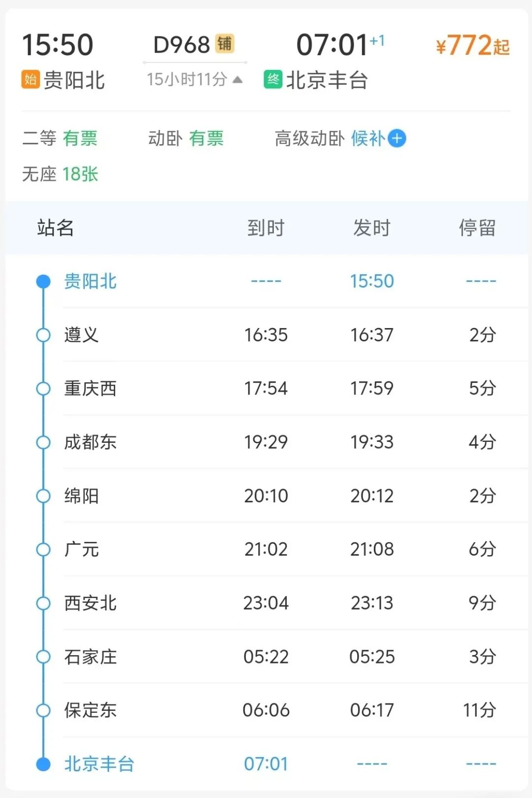Click the 站名 column header
The width and height of the screenshot is (532, 798).
point(55,228)
